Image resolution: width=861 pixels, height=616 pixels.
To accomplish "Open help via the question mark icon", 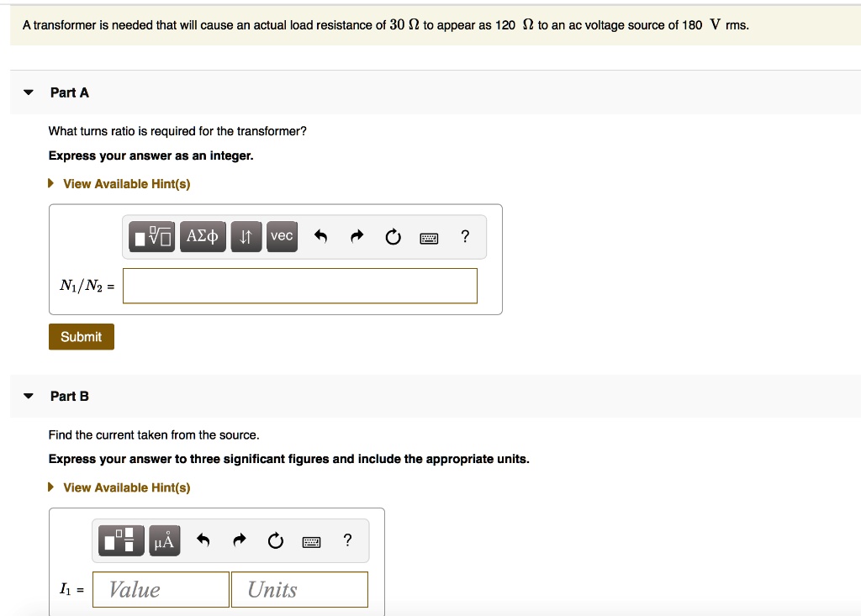I will [465, 236].
